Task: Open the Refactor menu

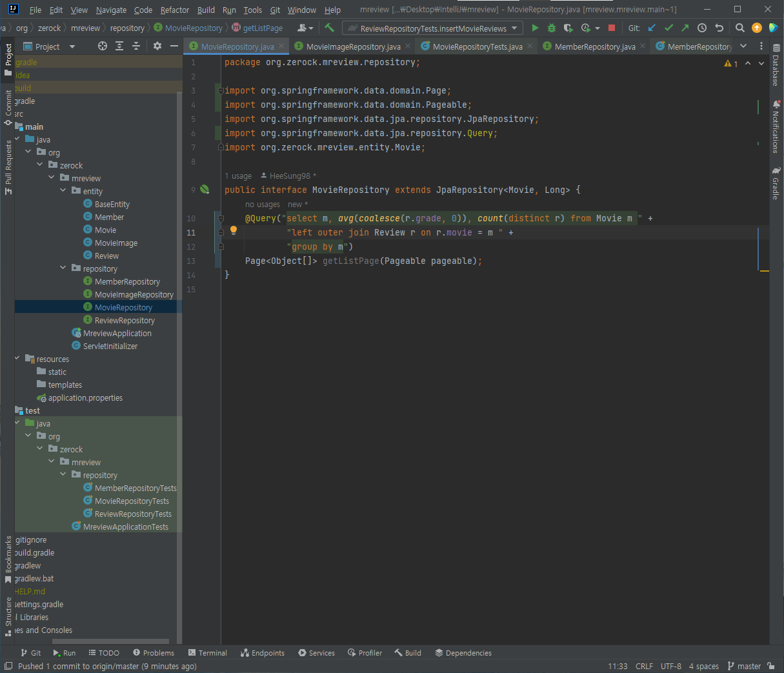Action: point(175,10)
